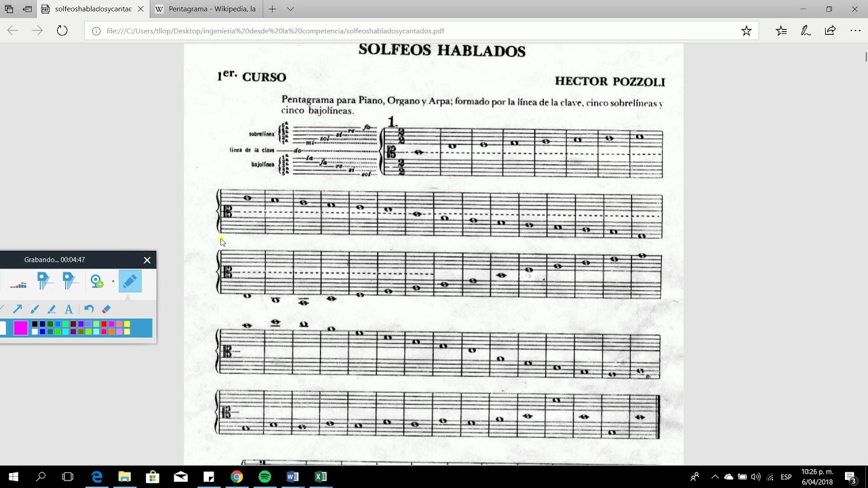This screenshot has width=868, height=488.
Task: Open the People tray icon
Action: click(694, 476)
